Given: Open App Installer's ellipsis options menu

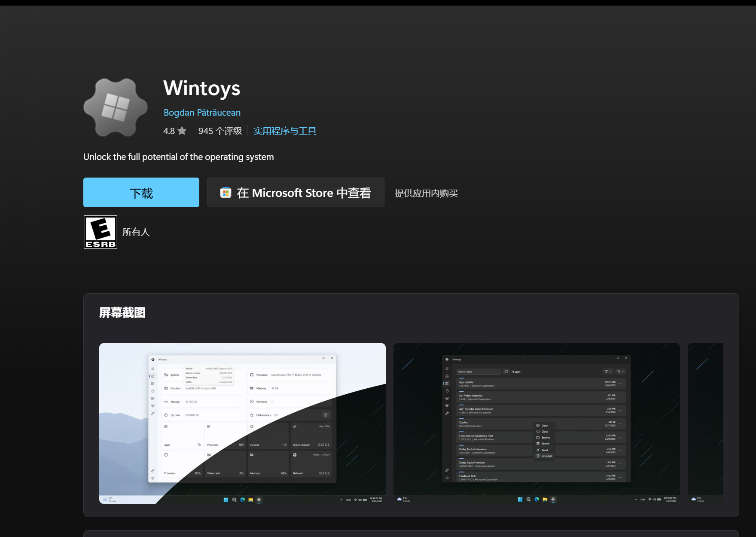Looking at the screenshot, I should [x=620, y=384].
